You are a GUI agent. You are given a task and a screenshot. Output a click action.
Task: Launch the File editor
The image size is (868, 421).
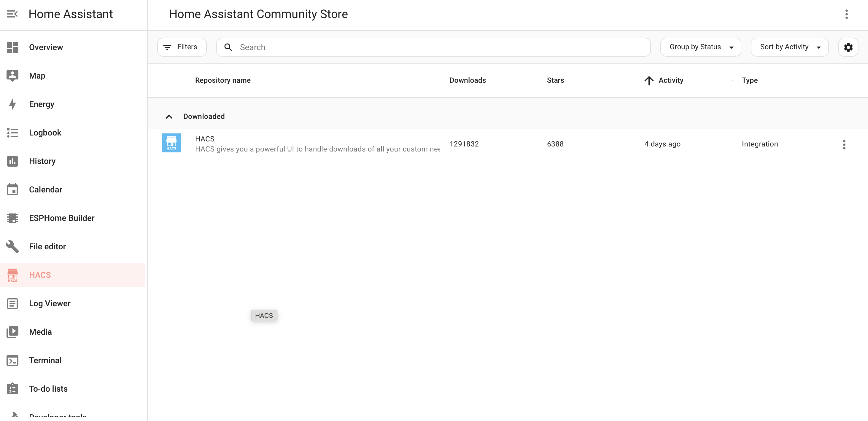coord(47,246)
